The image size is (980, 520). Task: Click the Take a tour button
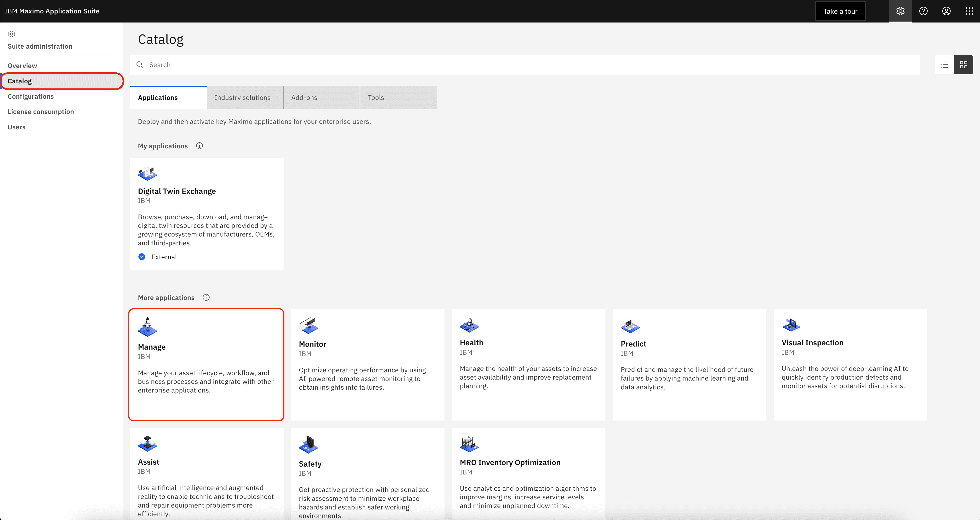840,11
